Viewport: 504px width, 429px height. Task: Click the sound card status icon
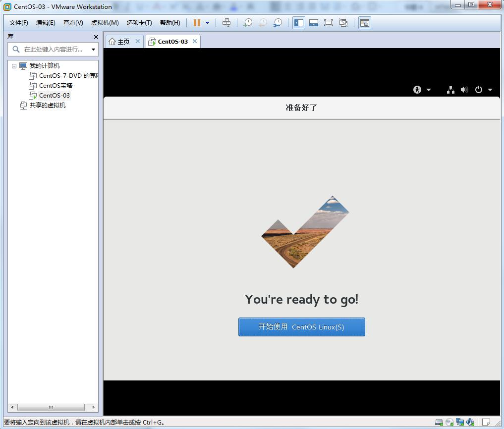click(x=470, y=422)
